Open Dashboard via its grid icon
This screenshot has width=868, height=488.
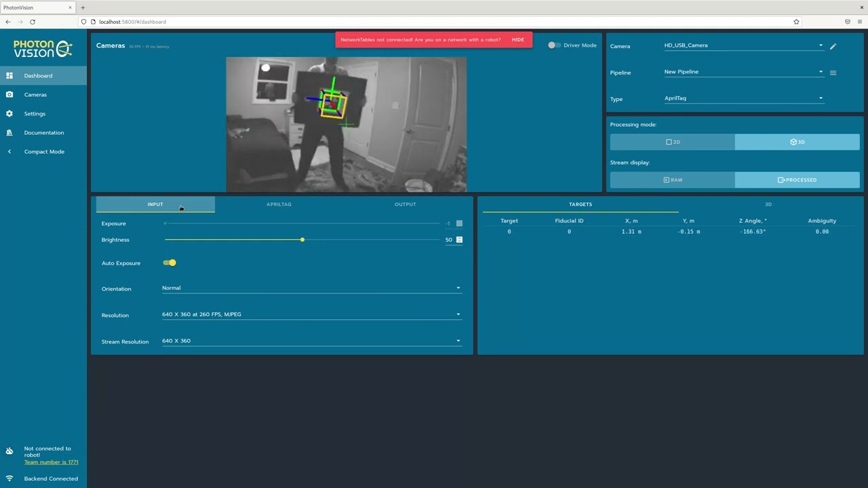click(9, 75)
